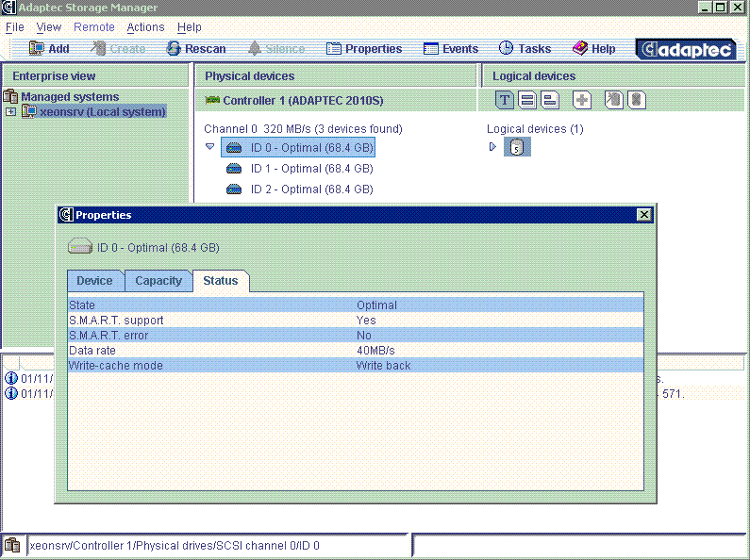
Task: Select the RAID 5 logical device icon
Action: (x=517, y=147)
